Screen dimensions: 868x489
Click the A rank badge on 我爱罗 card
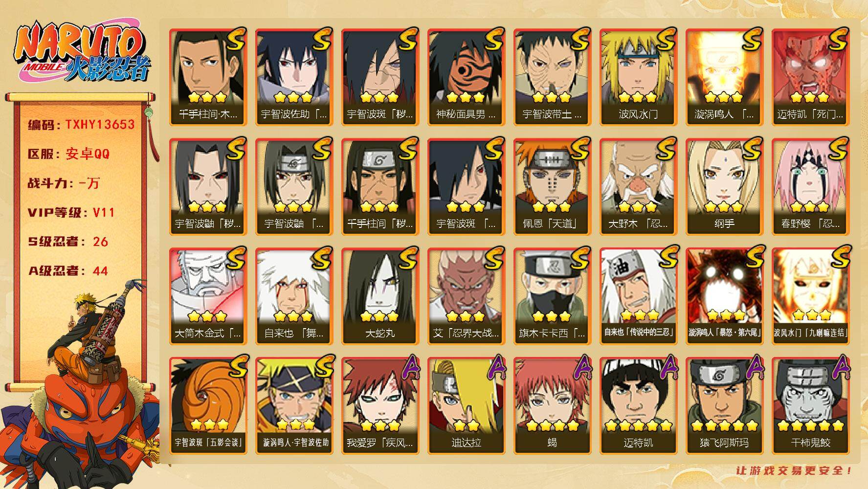(x=409, y=368)
